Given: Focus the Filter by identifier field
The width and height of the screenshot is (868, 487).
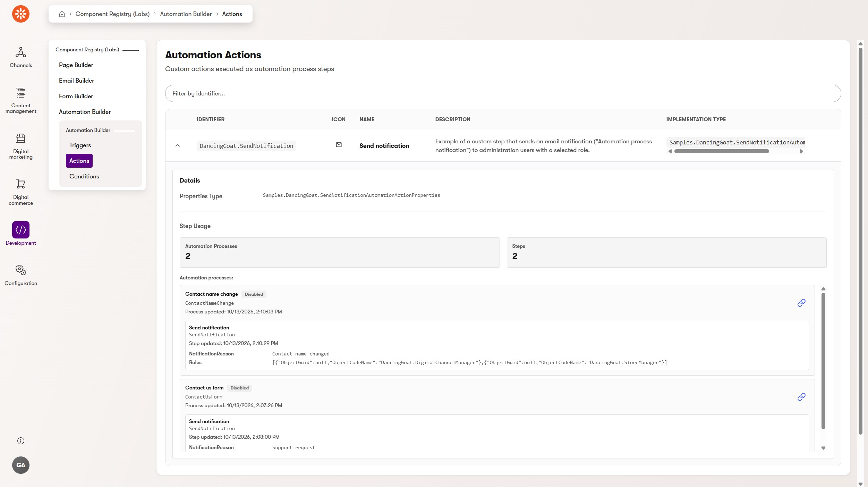Looking at the screenshot, I should point(503,93).
